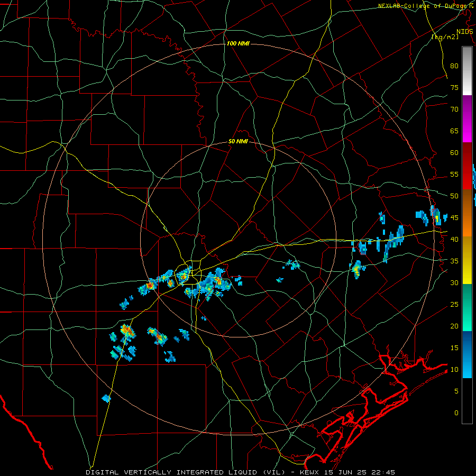Click the "50 NMI" range ring label
This screenshot has height=476, width=476.
coord(238,142)
